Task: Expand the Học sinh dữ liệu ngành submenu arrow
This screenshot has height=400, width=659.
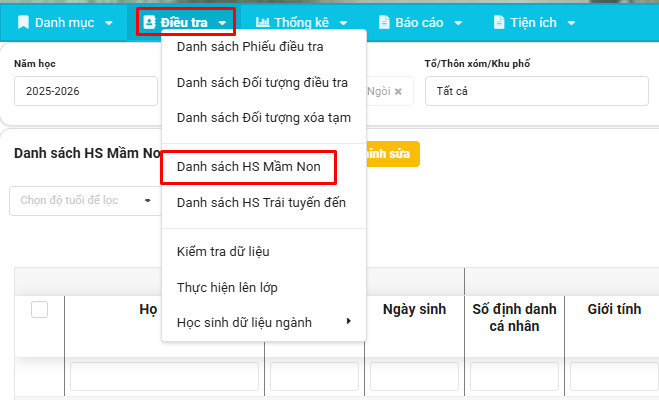Action: point(348,321)
